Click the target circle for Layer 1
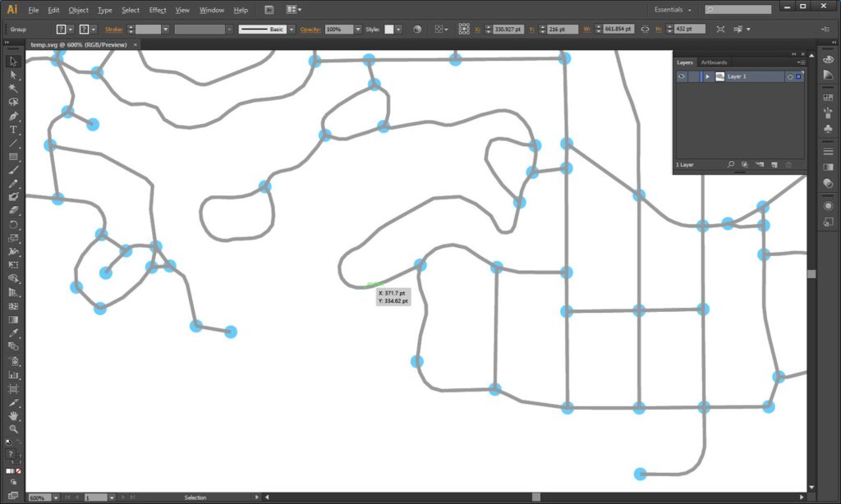The height and width of the screenshot is (504, 841). tap(791, 76)
